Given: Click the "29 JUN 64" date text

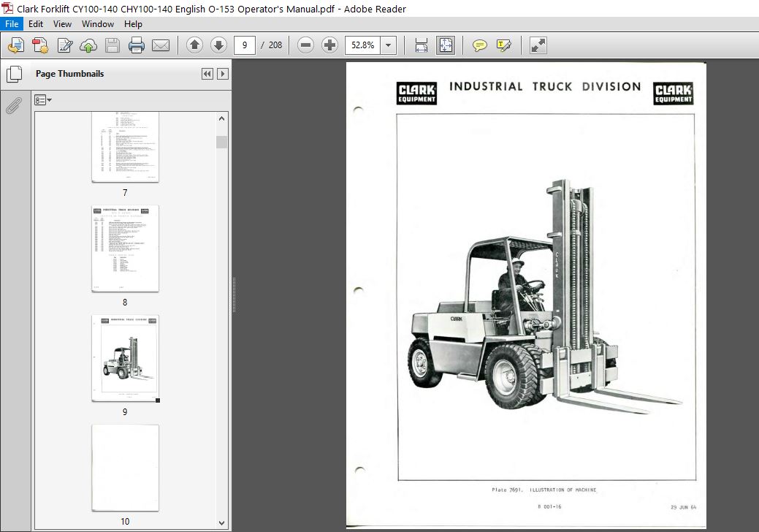Looking at the screenshot, I should tap(684, 507).
